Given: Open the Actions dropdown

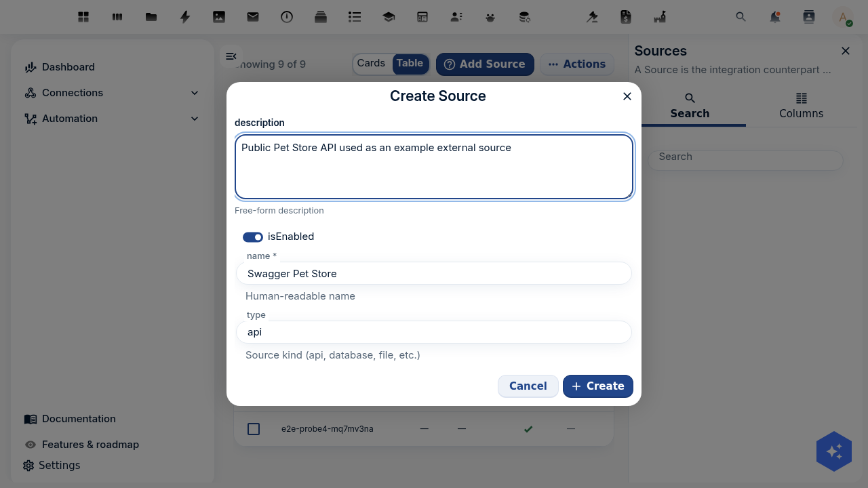Looking at the screenshot, I should pyautogui.click(x=577, y=64).
